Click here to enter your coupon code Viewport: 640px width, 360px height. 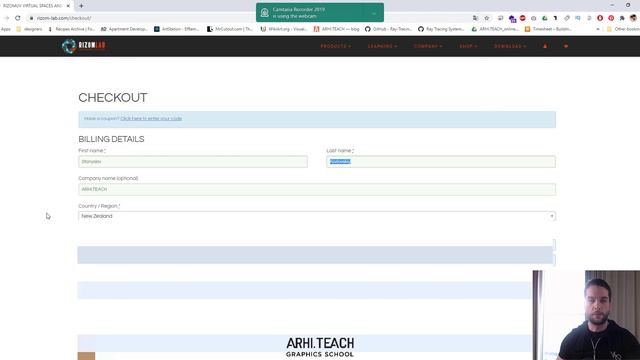click(x=151, y=118)
